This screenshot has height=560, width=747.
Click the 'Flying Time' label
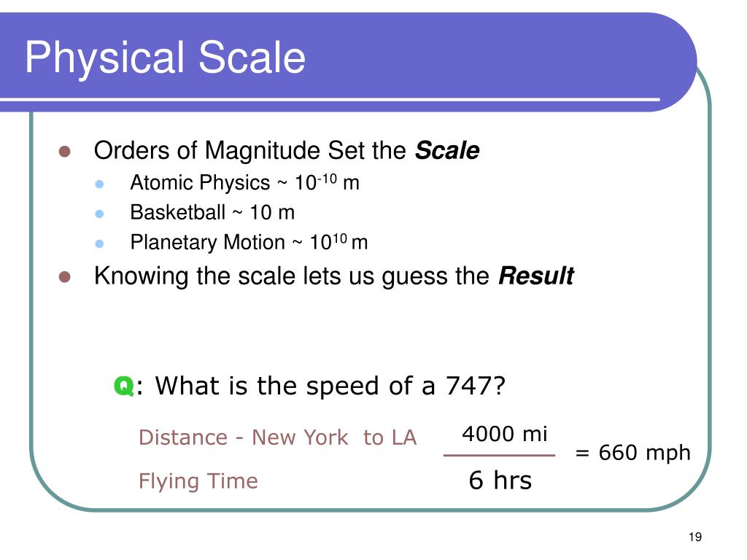198,481
